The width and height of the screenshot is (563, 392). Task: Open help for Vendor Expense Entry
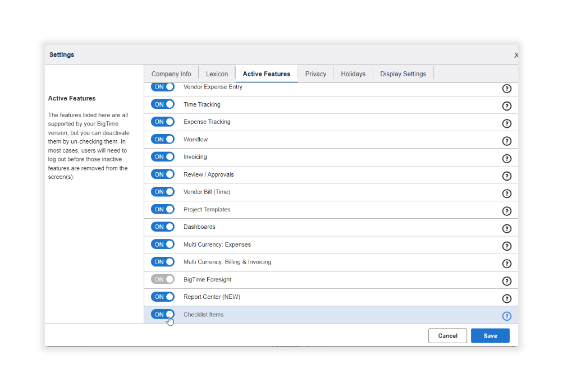tap(507, 89)
